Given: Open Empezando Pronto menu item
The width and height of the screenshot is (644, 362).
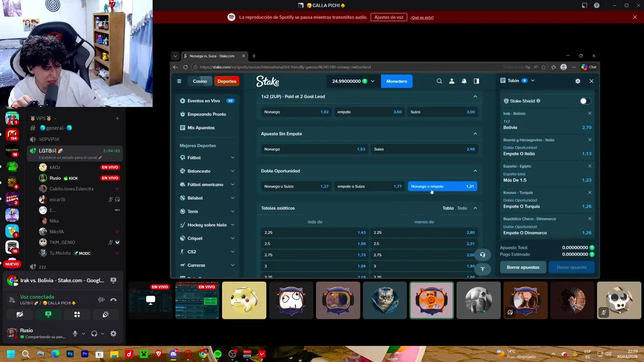Looking at the screenshot, I should click(207, 114).
